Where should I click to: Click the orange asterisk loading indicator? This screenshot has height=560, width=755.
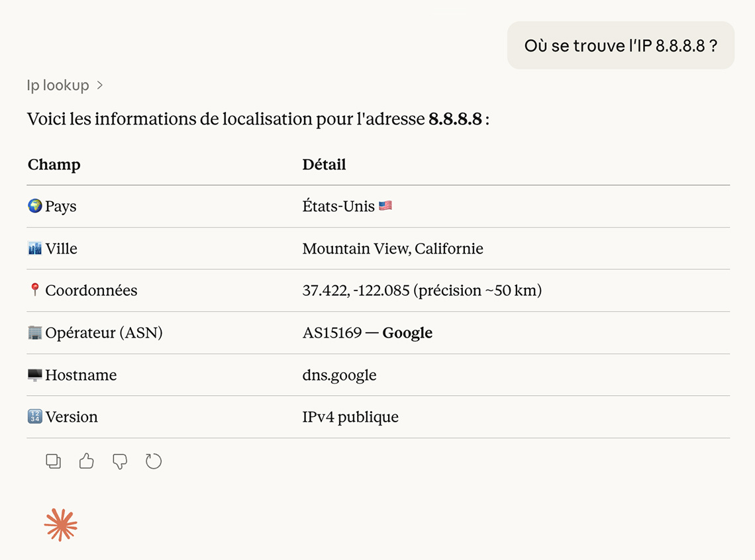60,525
